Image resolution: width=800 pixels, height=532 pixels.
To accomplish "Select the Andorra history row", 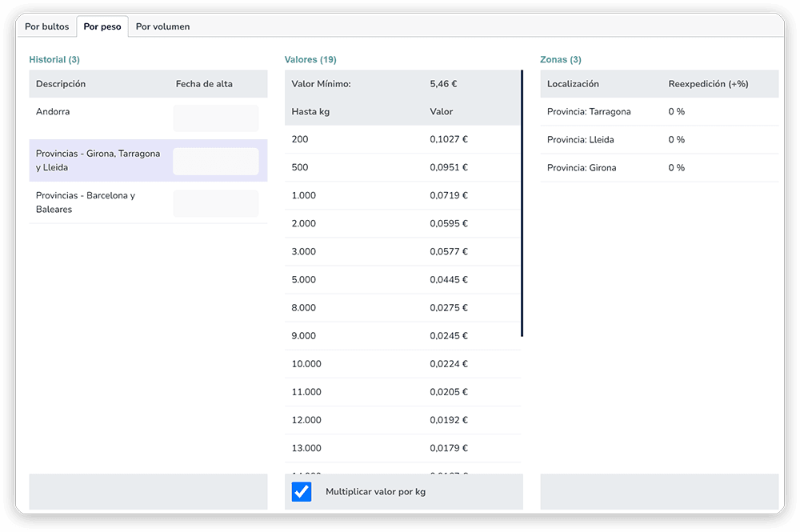I will (x=148, y=118).
